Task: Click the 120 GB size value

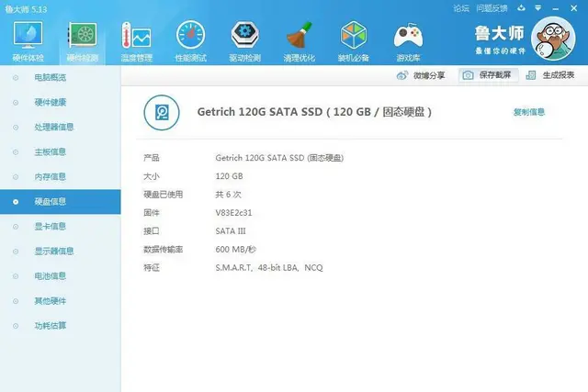Action: [229, 176]
